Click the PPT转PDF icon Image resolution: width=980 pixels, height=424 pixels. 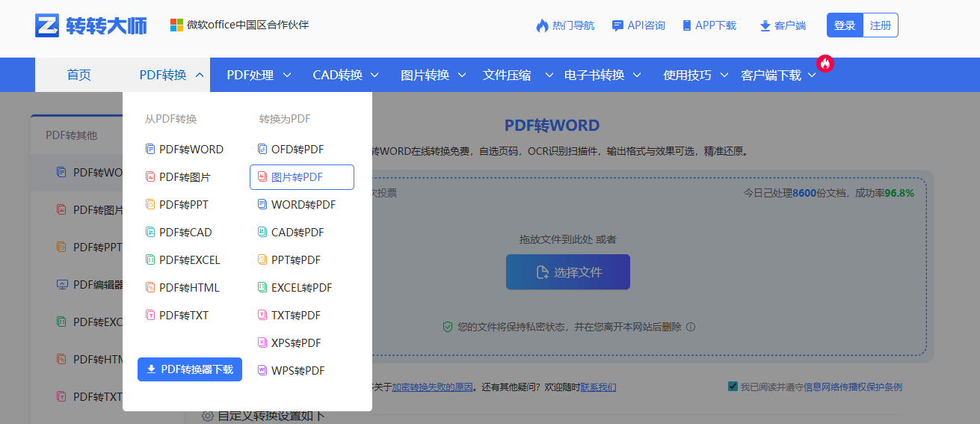262,260
